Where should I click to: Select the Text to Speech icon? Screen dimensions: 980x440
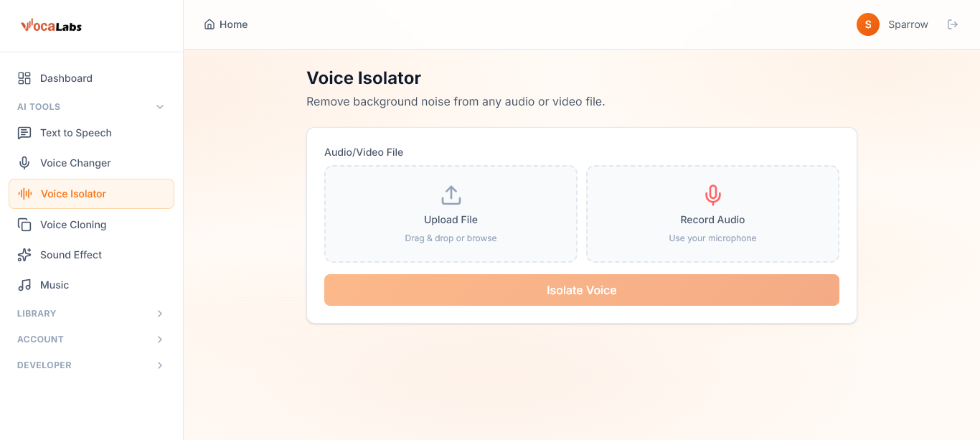(24, 133)
